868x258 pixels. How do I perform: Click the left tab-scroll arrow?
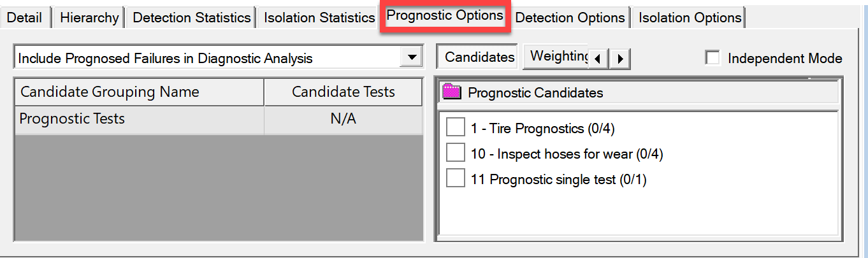point(598,59)
